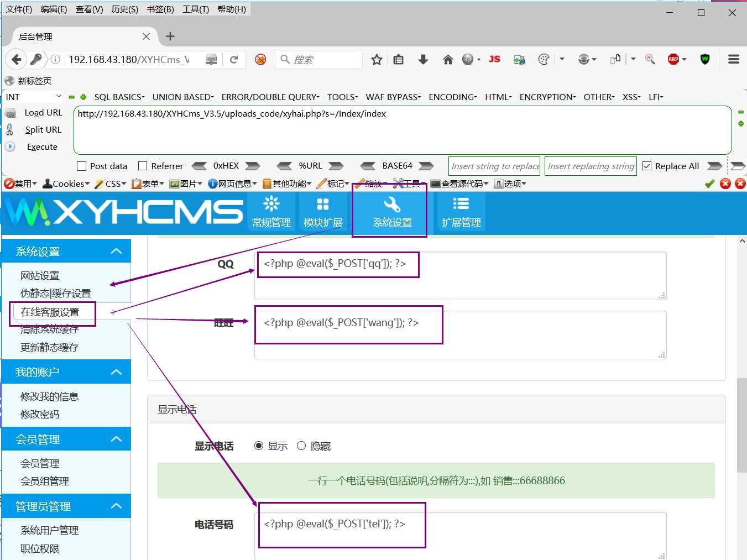Encode to hex with right arrow beside 0xHEX
Viewport: 747px width, 560px height.
253,166
